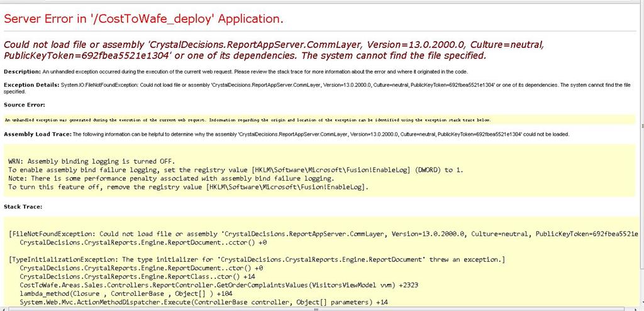Click the 'ReportDocument..cctor() +0' stack line

tap(143, 243)
